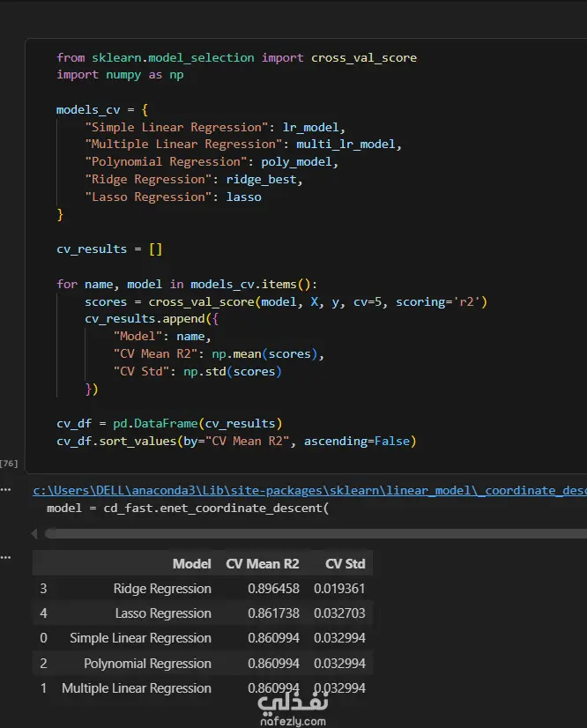
Task: Click the "Lasso Regression" string in the code
Action: coord(148,197)
